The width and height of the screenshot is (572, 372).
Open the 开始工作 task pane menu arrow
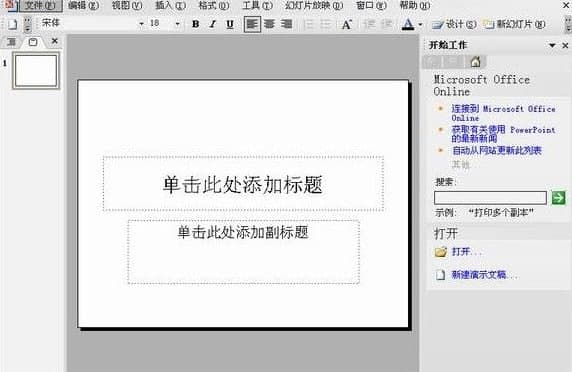[552, 45]
